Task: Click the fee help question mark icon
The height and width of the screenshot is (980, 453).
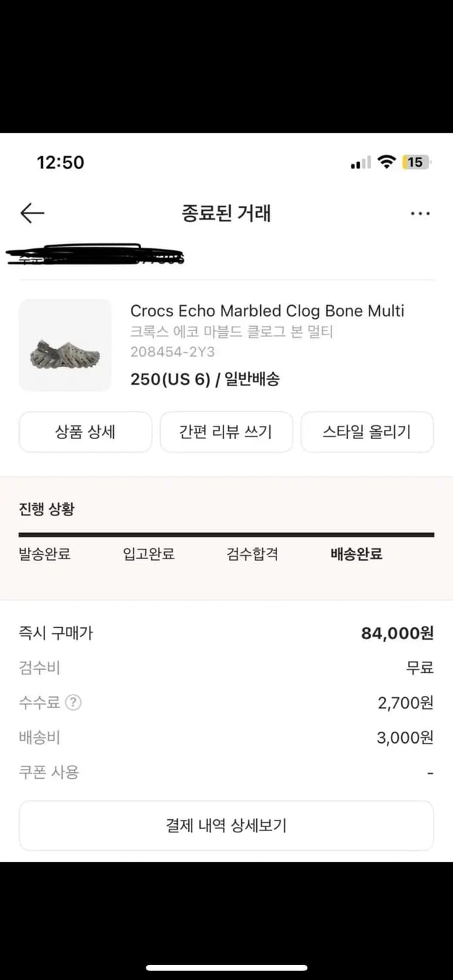Action: (74, 702)
